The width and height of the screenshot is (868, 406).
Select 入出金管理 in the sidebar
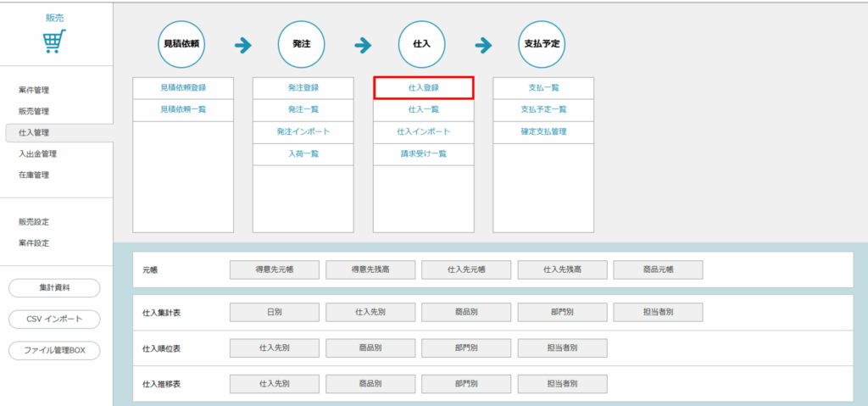(x=37, y=153)
